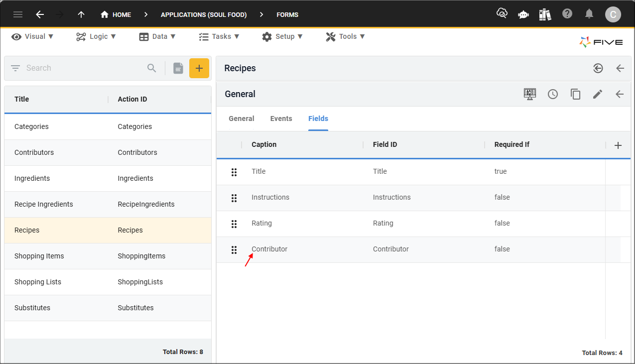
Task: Select the Ingredients form row
Action: tap(108, 178)
